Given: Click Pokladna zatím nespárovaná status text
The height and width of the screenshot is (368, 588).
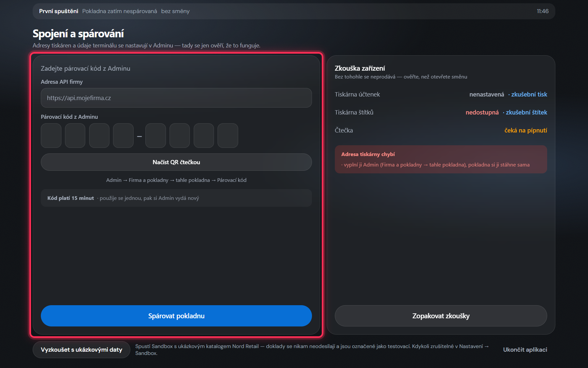Looking at the screenshot, I should tap(120, 11).
